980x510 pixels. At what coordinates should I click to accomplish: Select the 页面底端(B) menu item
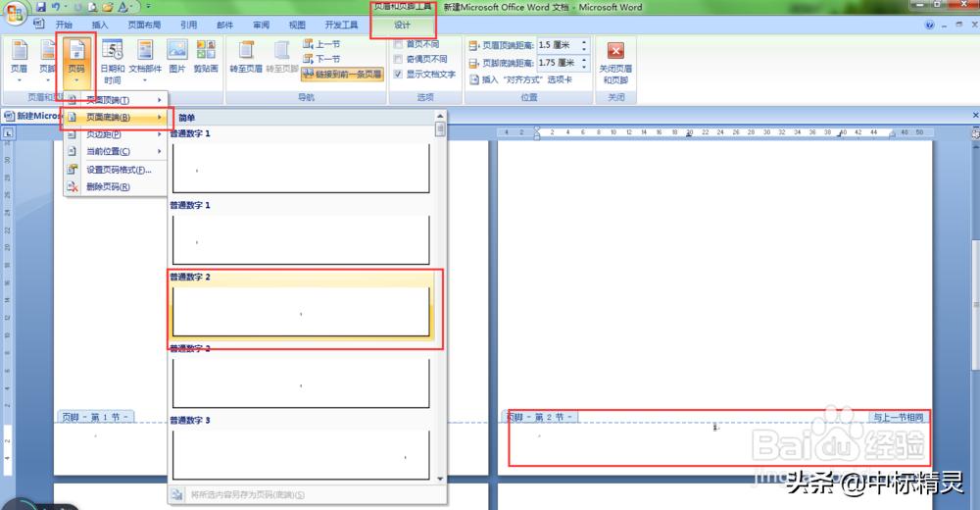(116, 117)
